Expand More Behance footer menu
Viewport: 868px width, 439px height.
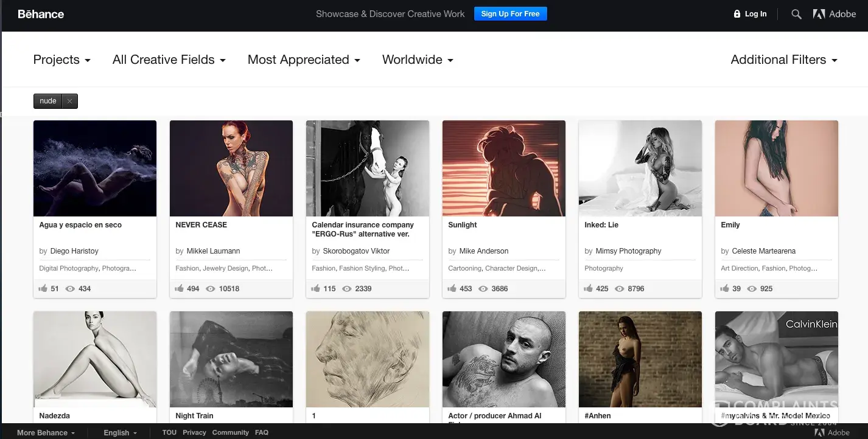[x=46, y=433]
